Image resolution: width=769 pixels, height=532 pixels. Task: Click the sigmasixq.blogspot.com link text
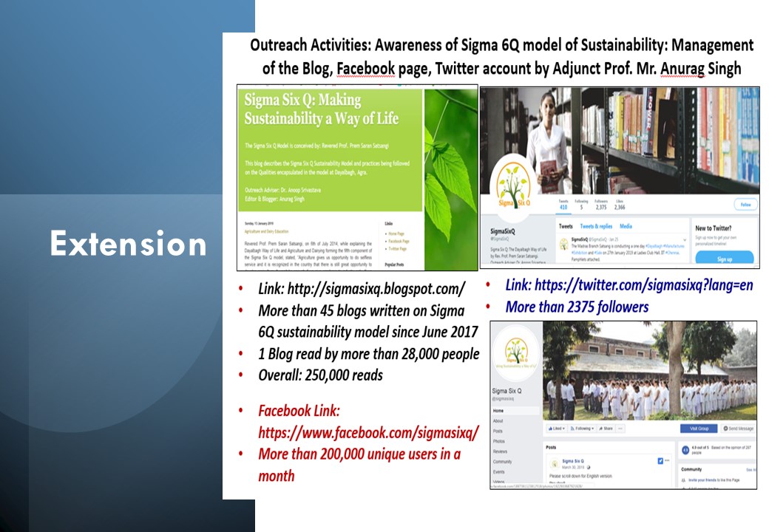(376, 288)
